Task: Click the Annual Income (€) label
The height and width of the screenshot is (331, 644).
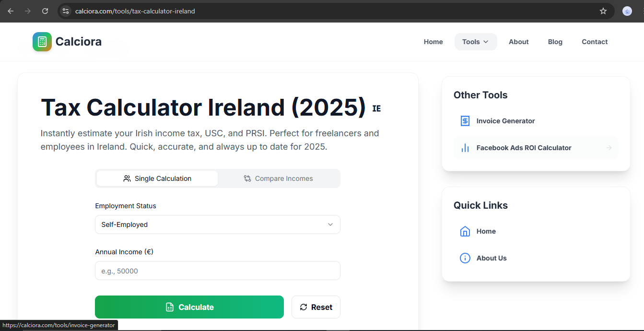Action: tap(124, 252)
